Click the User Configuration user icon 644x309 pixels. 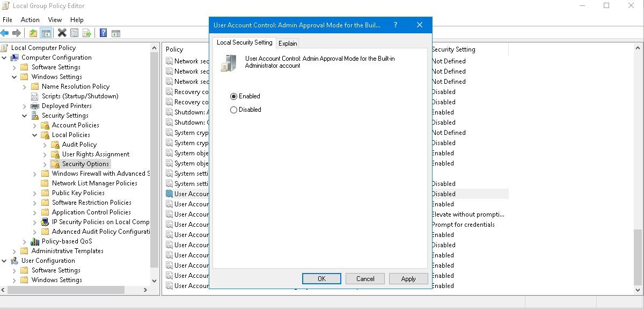coord(16,261)
